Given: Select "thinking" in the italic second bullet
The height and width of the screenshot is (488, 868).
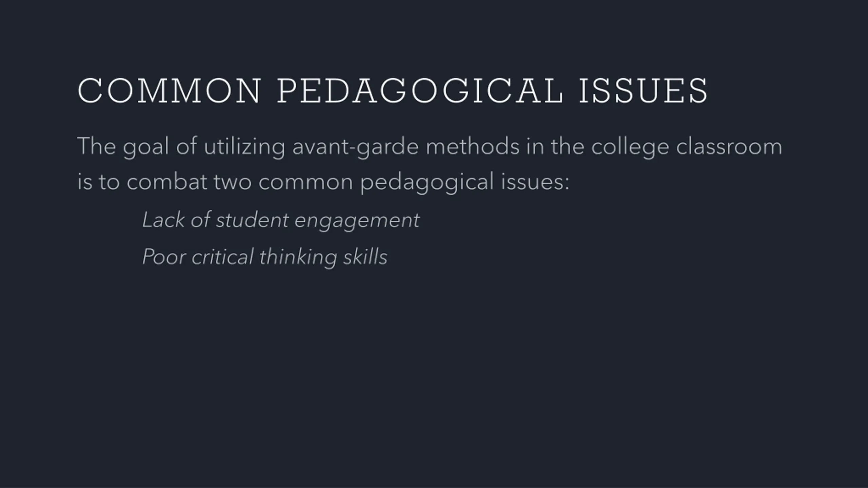Looking at the screenshot, I should [298, 258].
